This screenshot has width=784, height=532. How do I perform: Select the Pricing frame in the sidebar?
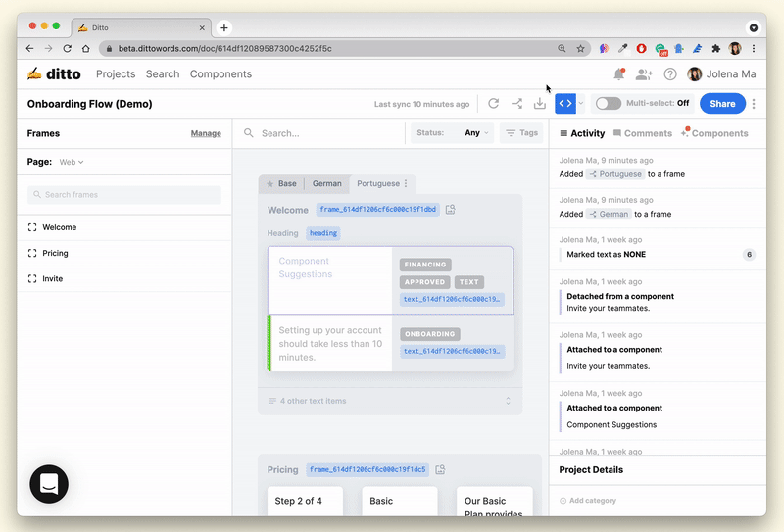55,253
